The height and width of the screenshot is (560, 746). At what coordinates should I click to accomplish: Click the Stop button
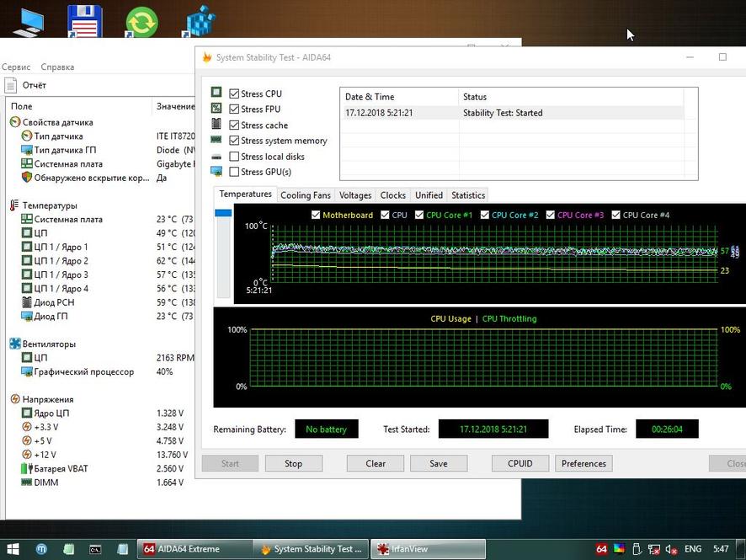(x=294, y=463)
